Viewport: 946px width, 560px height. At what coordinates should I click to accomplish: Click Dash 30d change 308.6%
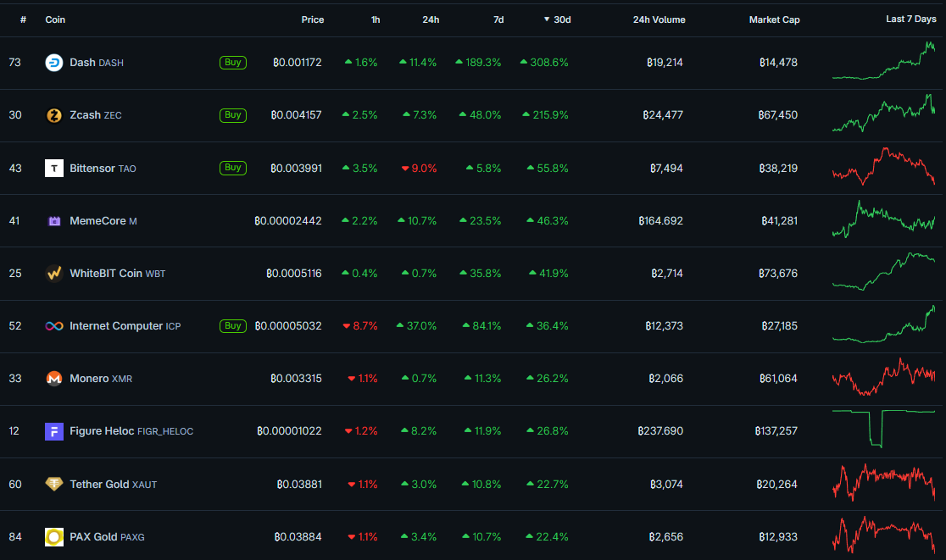(544, 63)
